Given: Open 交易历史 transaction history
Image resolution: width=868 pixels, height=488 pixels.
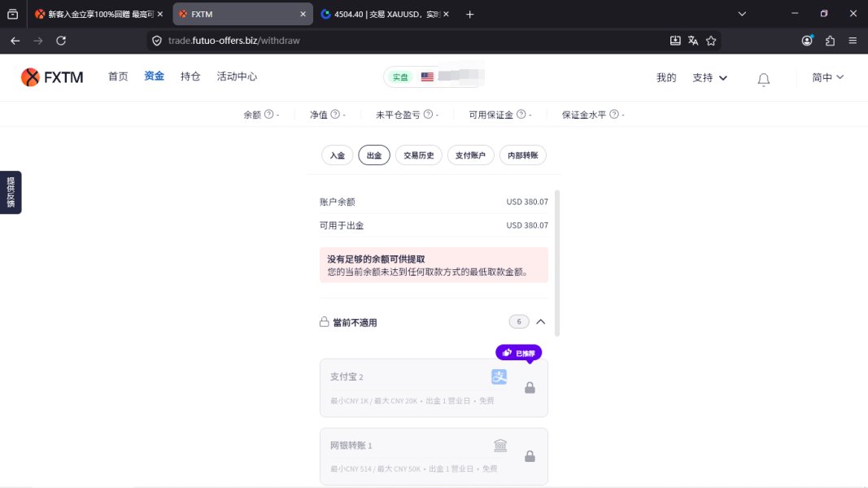Looking at the screenshot, I should (418, 155).
